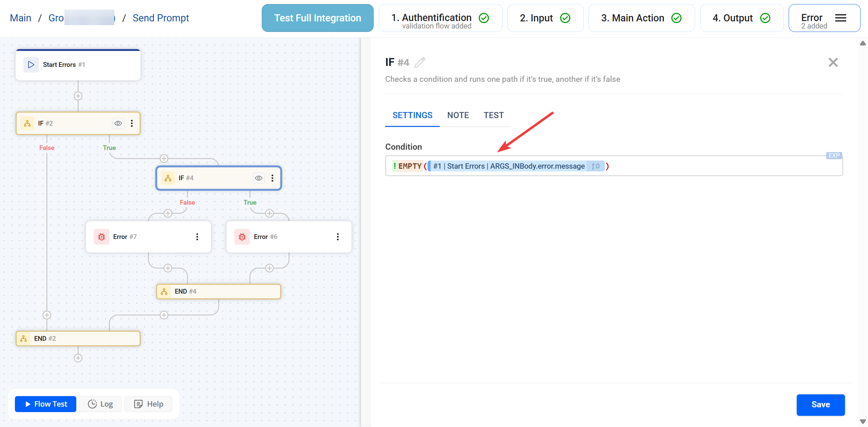
Task: Switch to the TEST tab
Action: pos(493,115)
